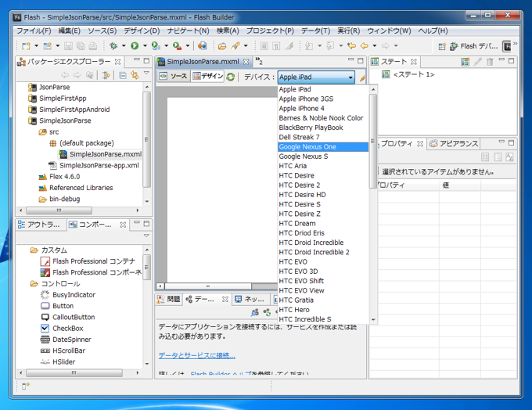
Task: Click the open folder toolbar icon
Action: pyautogui.click(x=222, y=46)
